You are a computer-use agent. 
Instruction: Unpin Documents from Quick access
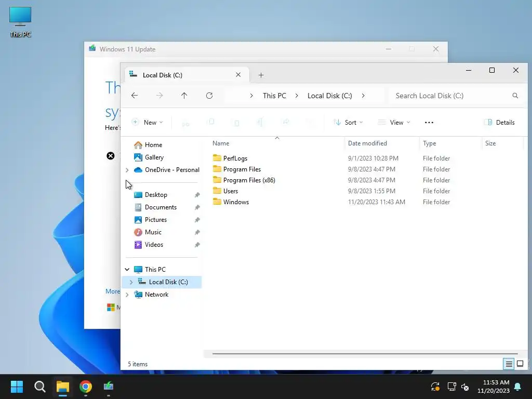click(x=197, y=207)
